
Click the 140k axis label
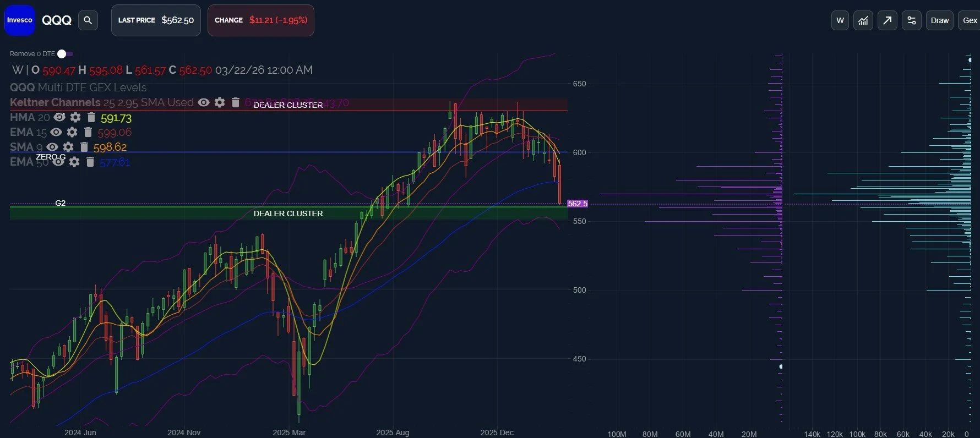pyautogui.click(x=812, y=434)
